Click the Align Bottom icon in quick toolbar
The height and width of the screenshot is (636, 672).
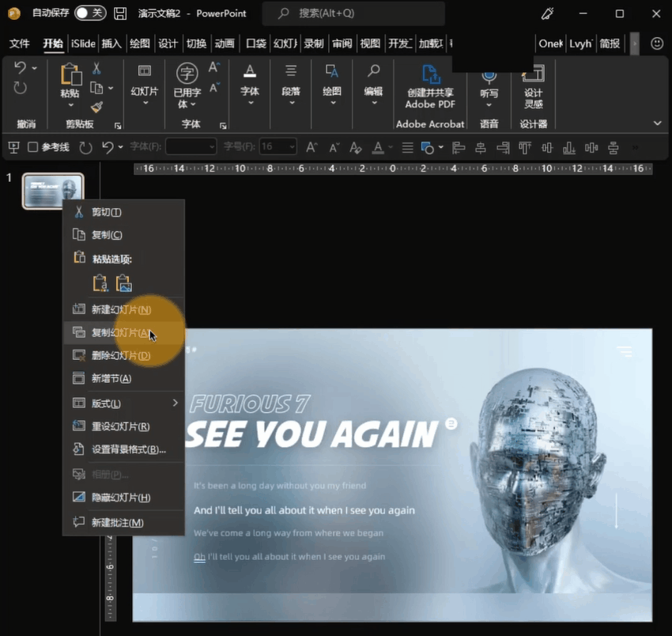[568, 148]
